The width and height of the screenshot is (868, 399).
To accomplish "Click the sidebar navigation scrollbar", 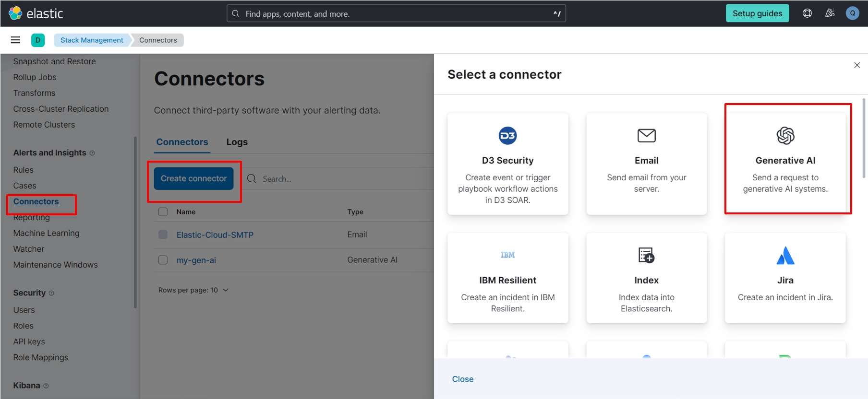I will click(135, 222).
